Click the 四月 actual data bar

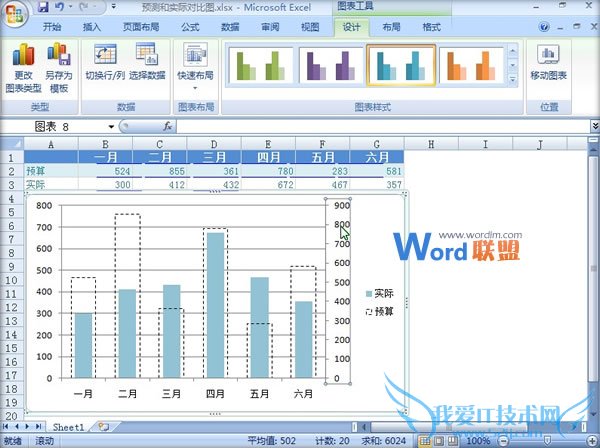[215, 305]
